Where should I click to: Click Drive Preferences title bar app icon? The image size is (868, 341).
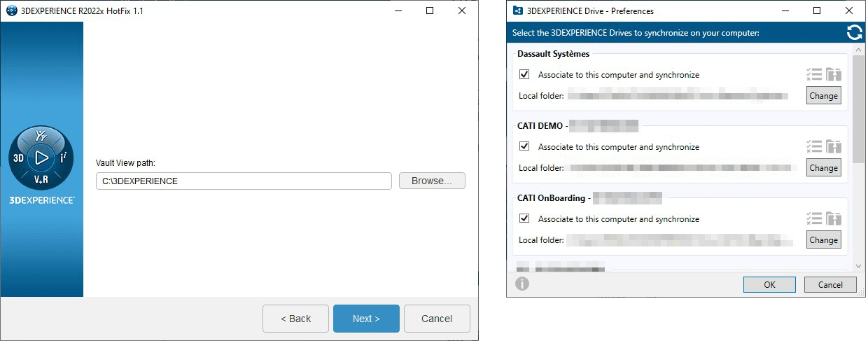click(x=518, y=11)
